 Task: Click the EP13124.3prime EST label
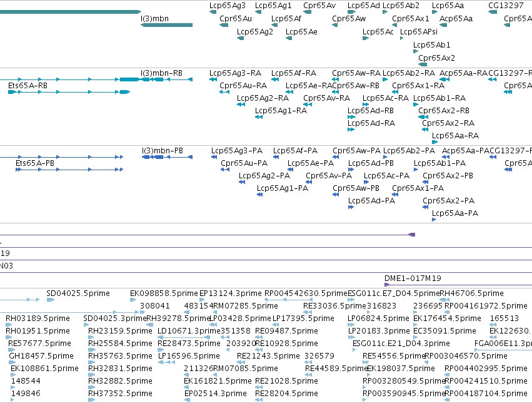(231, 293)
